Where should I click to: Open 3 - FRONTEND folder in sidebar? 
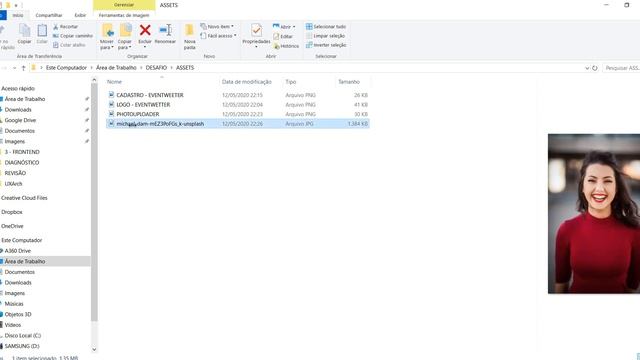pyautogui.click(x=22, y=152)
